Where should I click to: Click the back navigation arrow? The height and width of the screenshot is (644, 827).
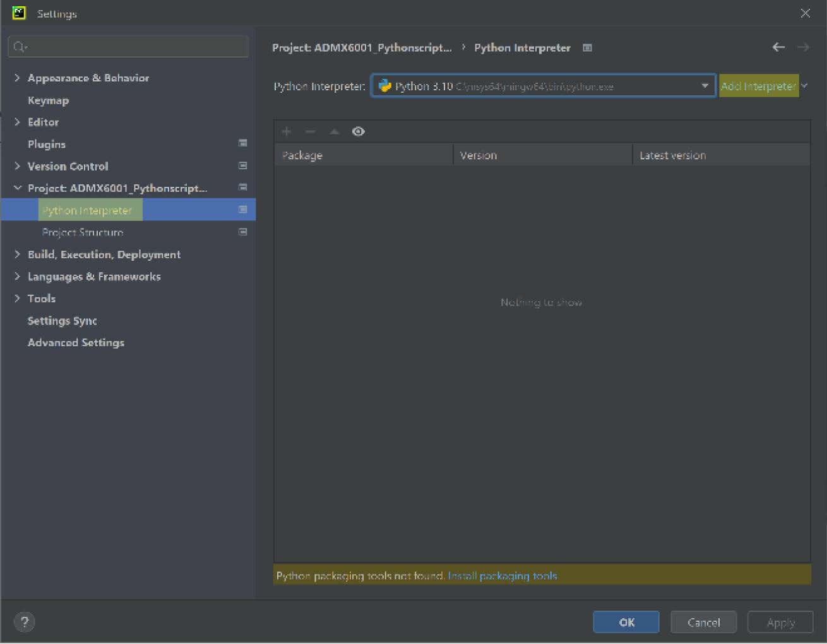[x=778, y=47]
